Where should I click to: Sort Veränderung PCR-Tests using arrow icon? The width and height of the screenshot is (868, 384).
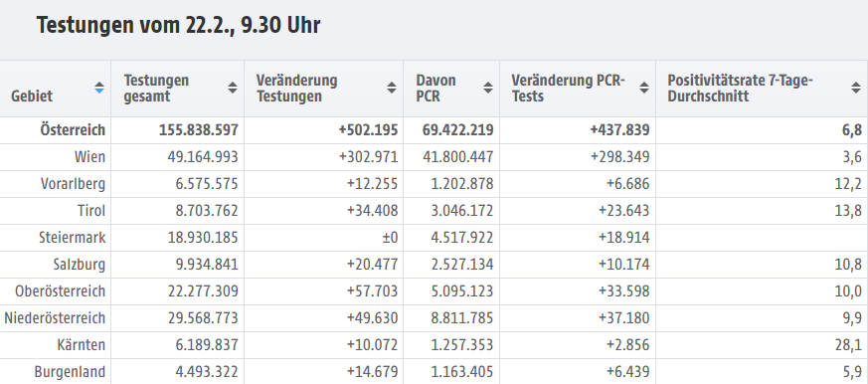[x=644, y=88]
